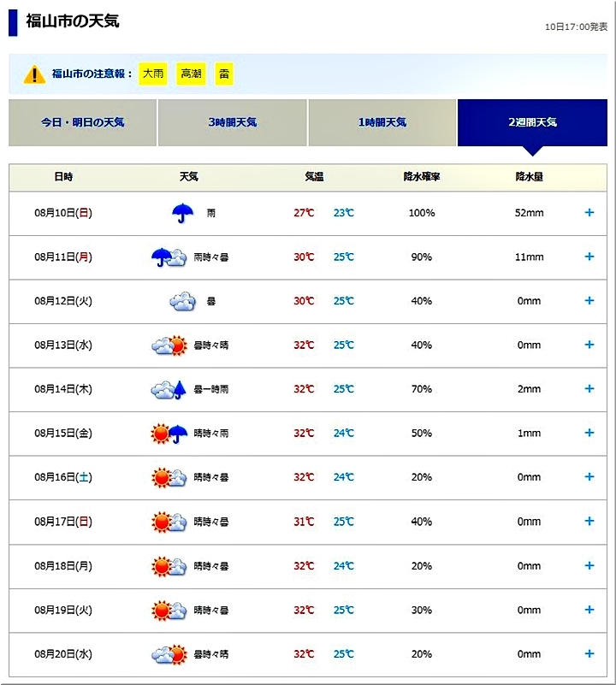Click the cloud-sun icon for 08月20日
The width and height of the screenshot is (616, 685).
[x=169, y=655]
